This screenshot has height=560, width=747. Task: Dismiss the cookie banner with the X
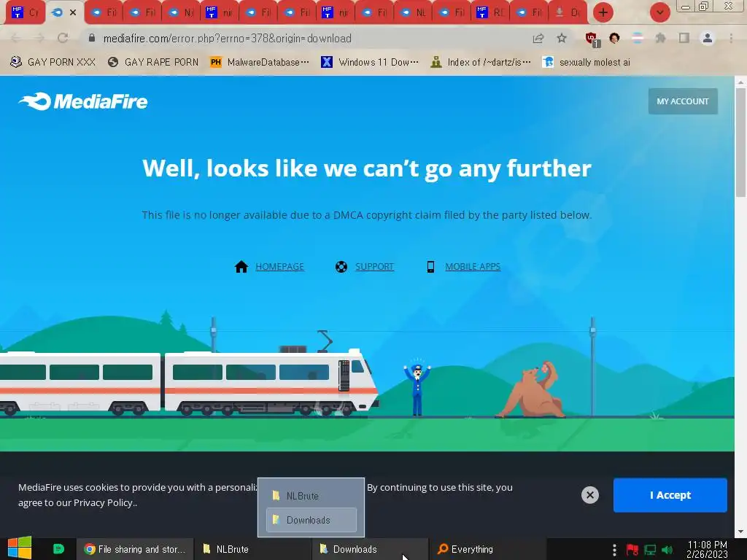(x=589, y=495)
